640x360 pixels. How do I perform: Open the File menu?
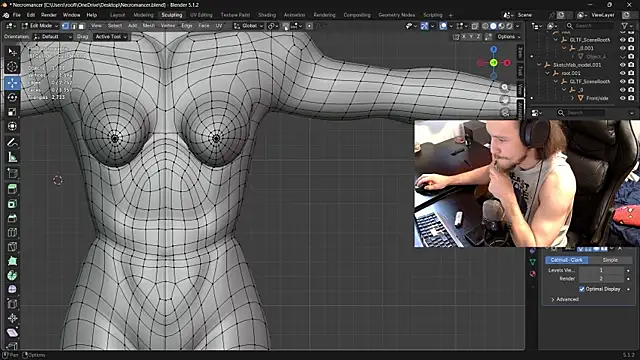(17, 15)
